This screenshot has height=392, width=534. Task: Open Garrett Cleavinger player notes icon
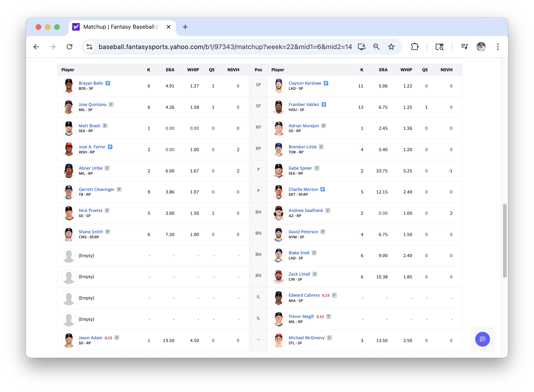(x=119, y=189)
